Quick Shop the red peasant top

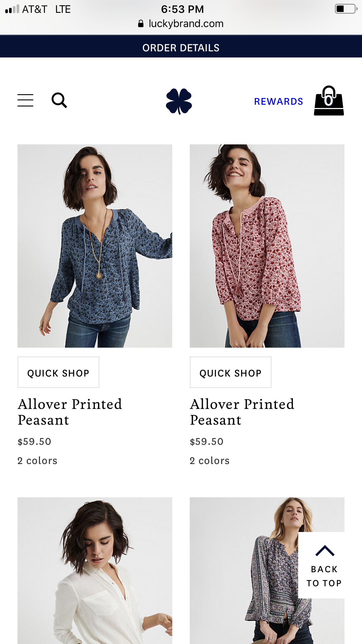[x=231, y=372]
